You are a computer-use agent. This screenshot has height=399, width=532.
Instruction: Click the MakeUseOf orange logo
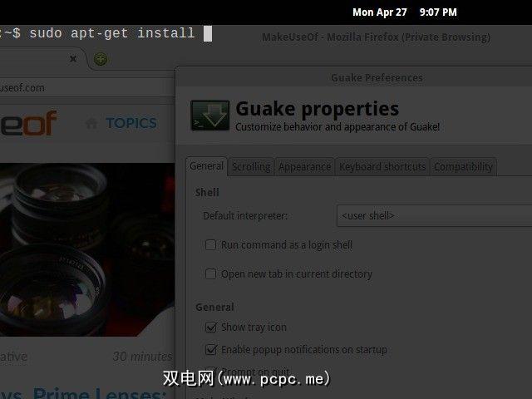[28, 123]
